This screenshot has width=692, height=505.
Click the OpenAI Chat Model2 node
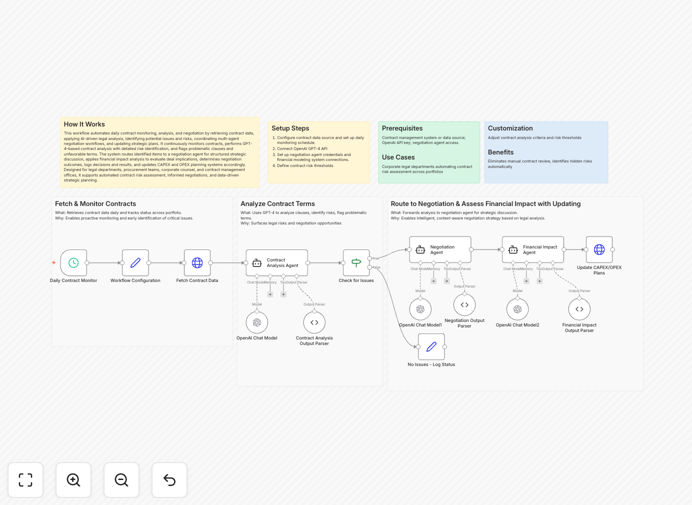[517, 309]
